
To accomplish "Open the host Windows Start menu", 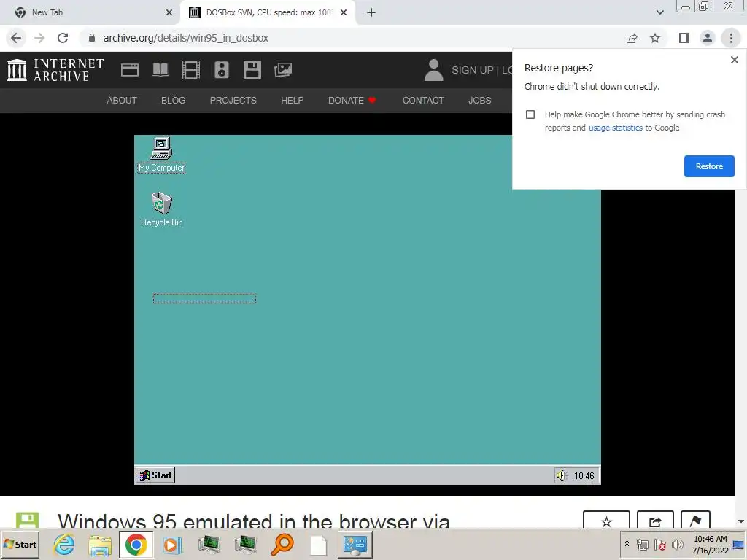I will point(20,544).
